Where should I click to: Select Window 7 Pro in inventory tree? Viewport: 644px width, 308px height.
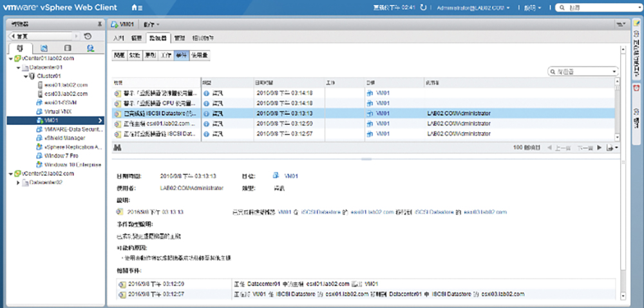pyautogui.click(x=61, y=156)
